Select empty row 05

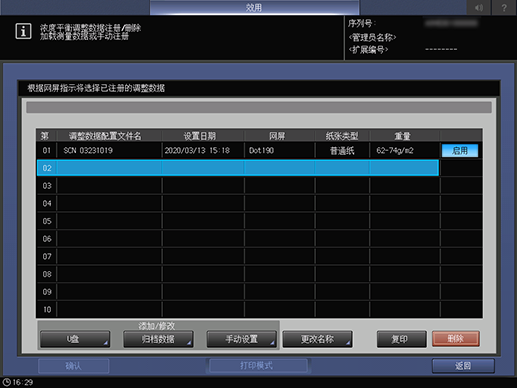[x=238, y=221]
